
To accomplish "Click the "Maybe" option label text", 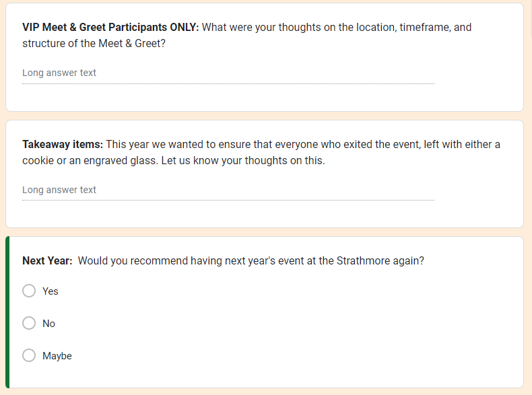I will 57,356.
